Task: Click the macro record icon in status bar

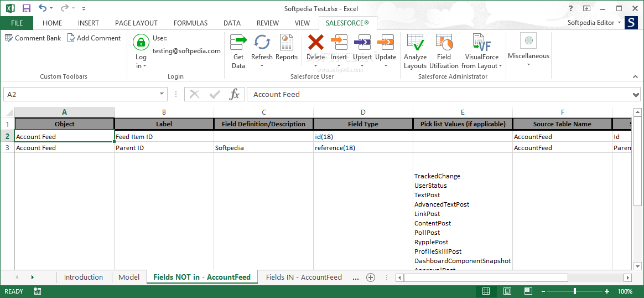Action: tap(38, 291)
